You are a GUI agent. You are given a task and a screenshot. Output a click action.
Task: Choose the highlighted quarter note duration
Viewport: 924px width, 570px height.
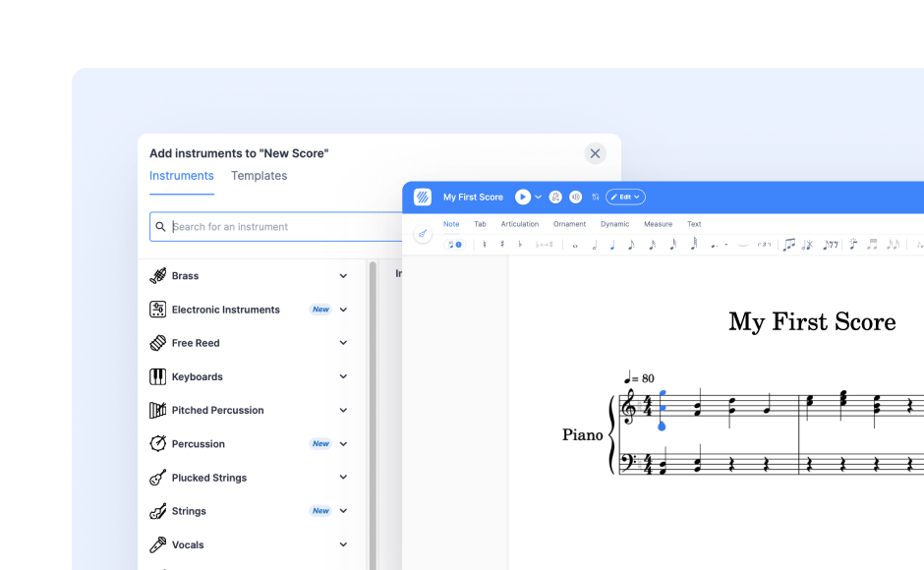(611, 245)
